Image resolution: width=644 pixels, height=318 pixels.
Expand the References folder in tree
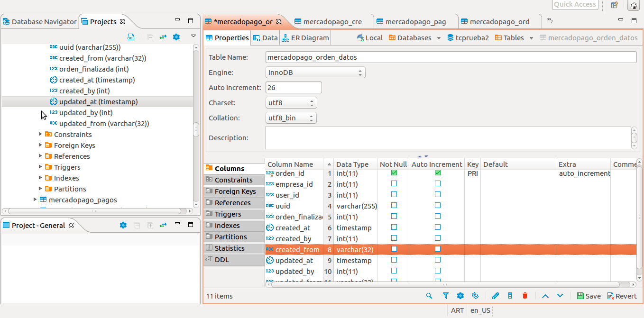tap(40, 156)
